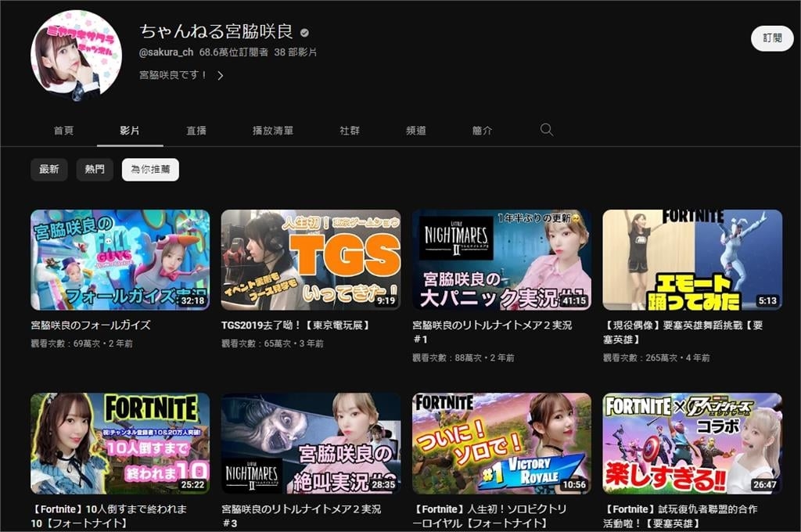Play the Fortnite emote dance thumbnail
This screenshot has width=801, height=532.
pos(692,260)
